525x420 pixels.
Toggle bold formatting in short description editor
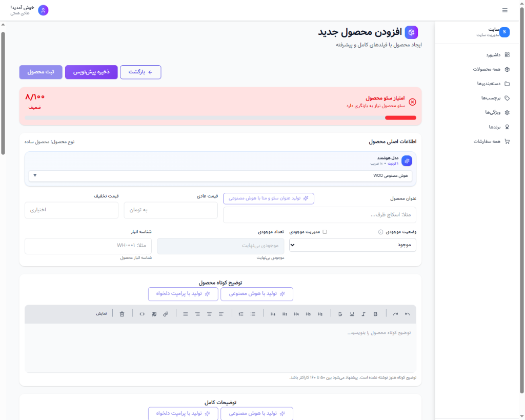(x=375, y=314)
